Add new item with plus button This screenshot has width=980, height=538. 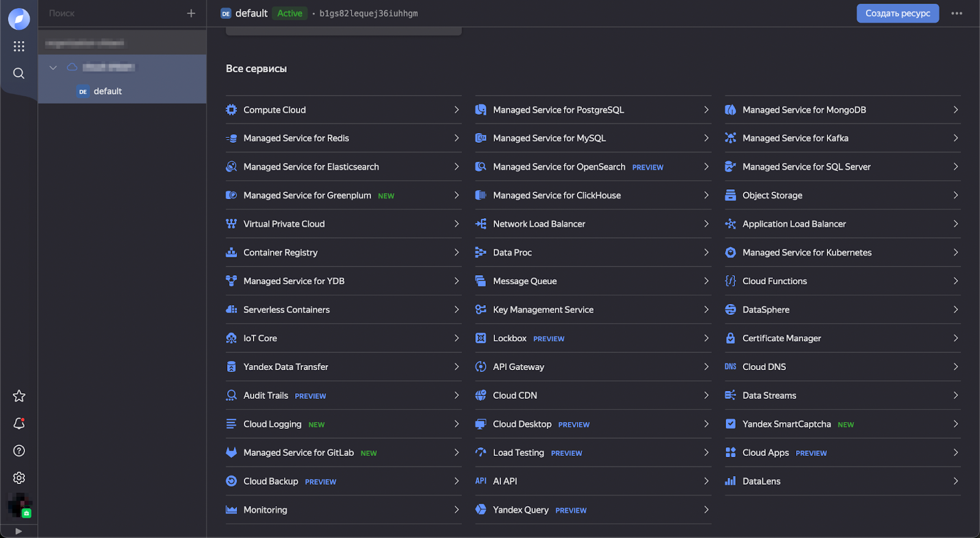(x=191, y=13)
